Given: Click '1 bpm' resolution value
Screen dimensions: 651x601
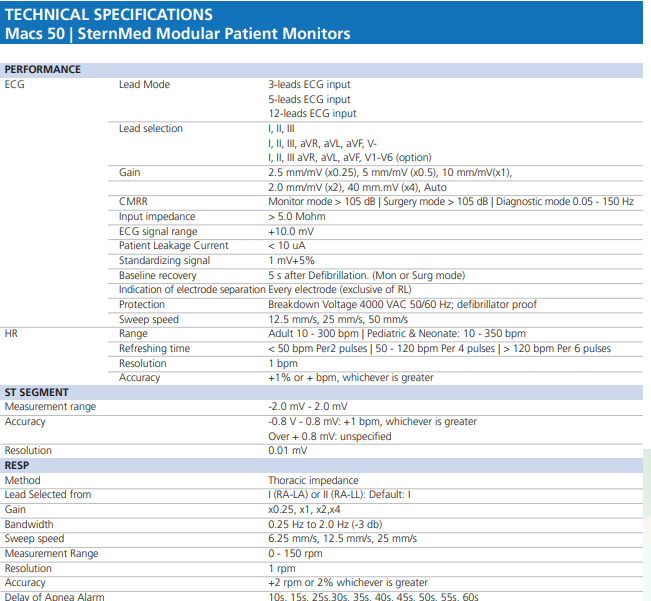Looking at the screenshot, I should click(x=283, y=364).
